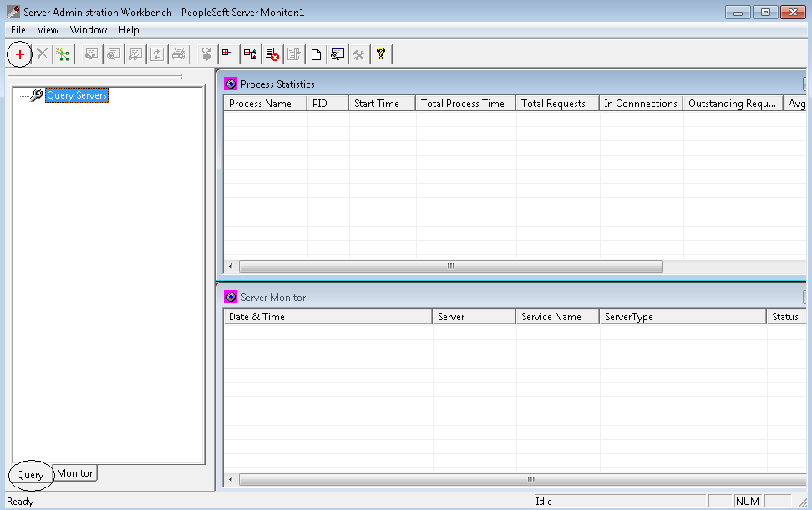Open the File menu
812x510 pixels.
click(18, 30)
